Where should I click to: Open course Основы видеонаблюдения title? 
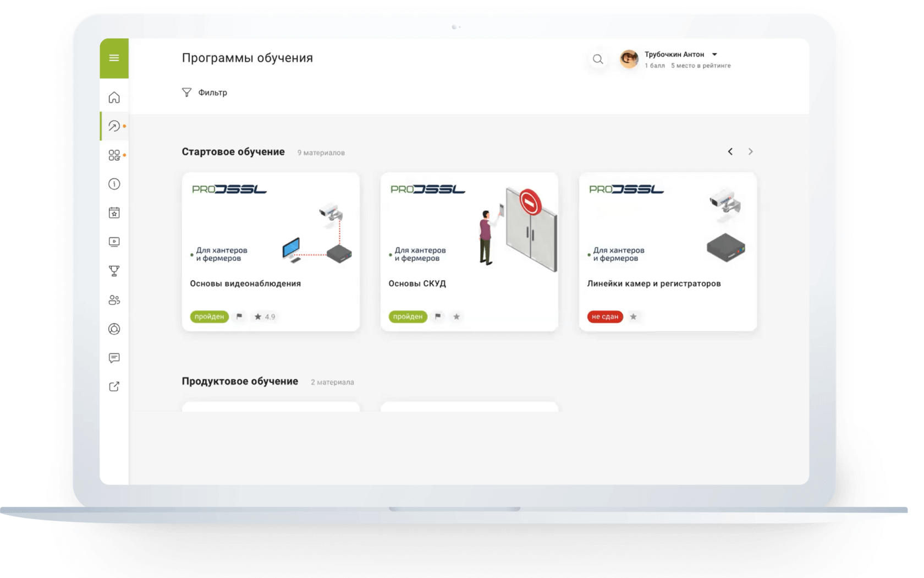click(x=245, y=283)
